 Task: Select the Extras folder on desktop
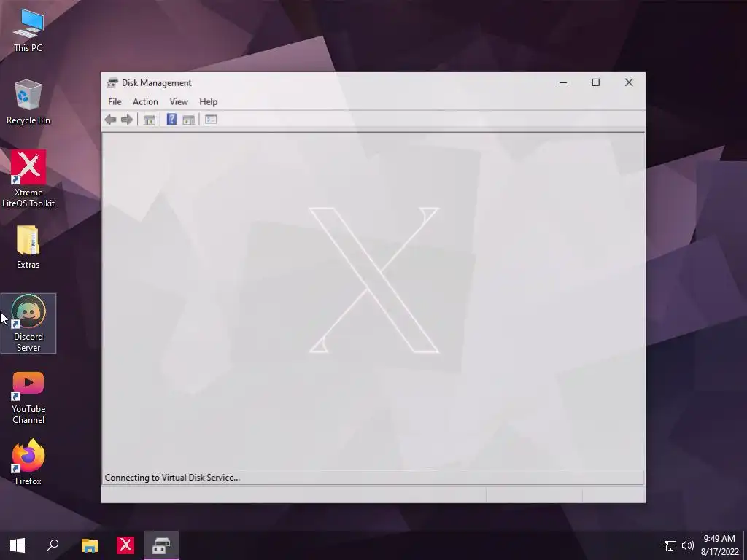[28, 247]
